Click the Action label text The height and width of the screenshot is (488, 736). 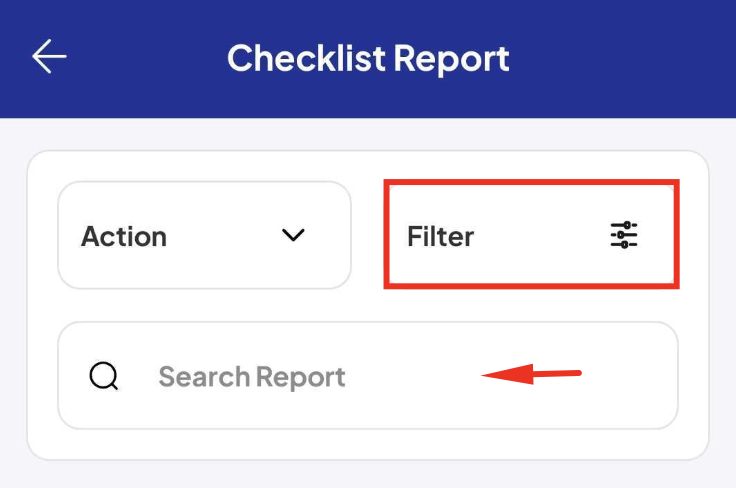click(x=124, y=236)
